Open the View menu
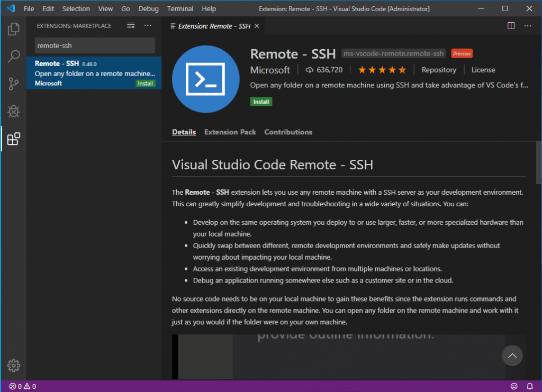 (x=105, y=8)
